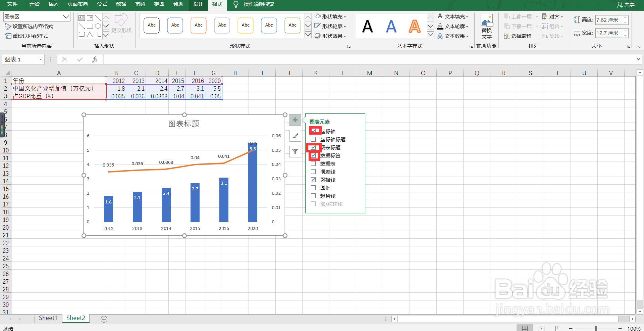Expand the chart element selection dropdown
This screenshot has width=644, height=331.
pos(66,16)
